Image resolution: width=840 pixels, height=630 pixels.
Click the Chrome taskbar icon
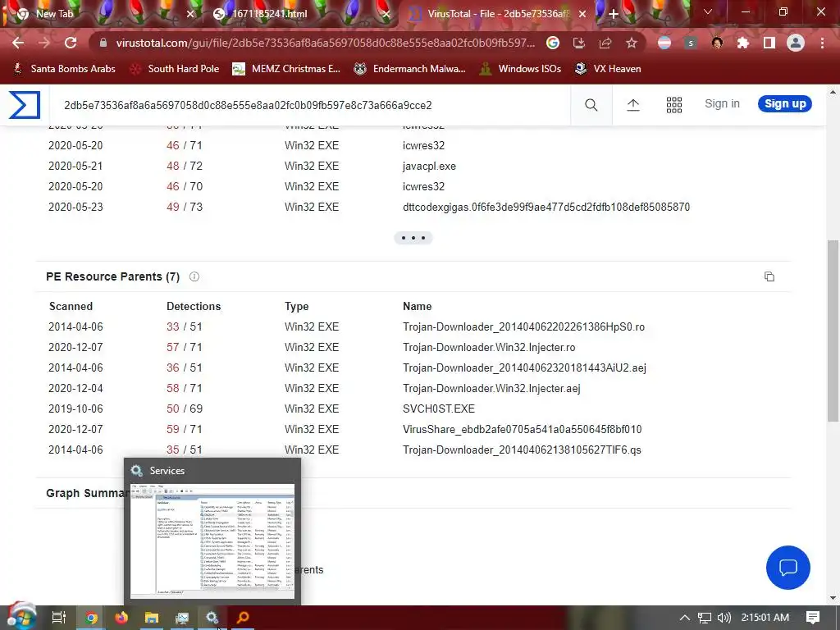coord(91,618)
